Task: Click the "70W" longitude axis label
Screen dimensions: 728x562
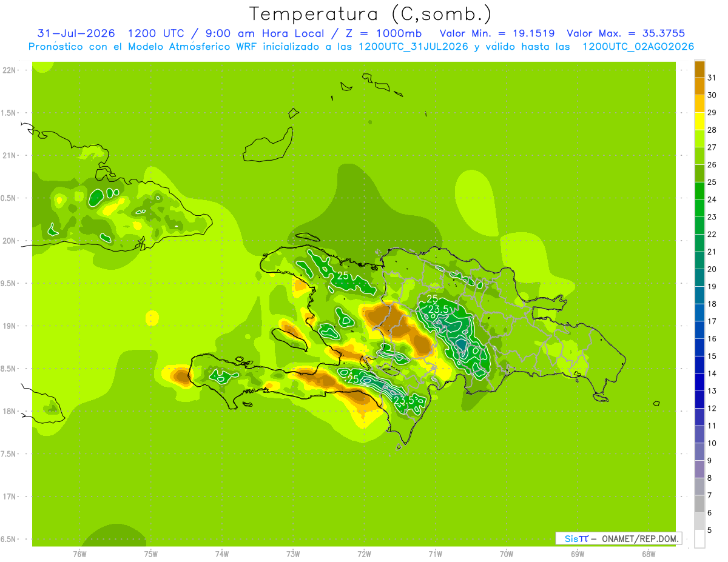Action: point(507,554)
